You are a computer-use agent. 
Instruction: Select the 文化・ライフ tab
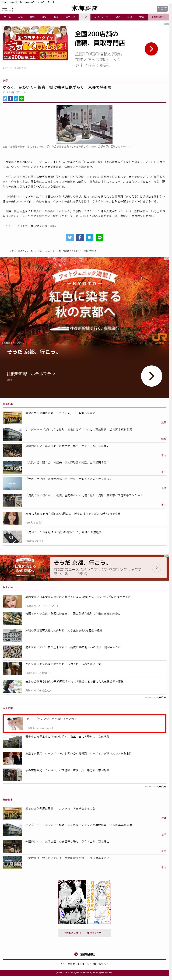click(101, 17)
